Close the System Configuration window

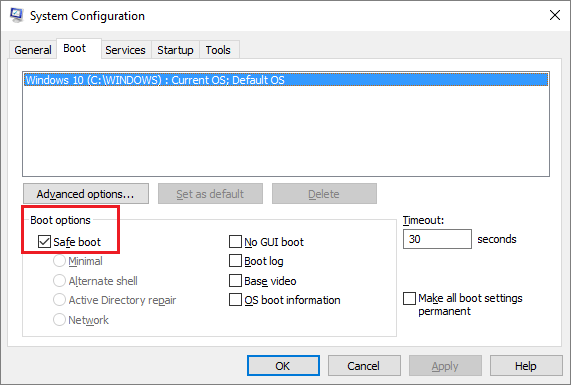point(555,15)
